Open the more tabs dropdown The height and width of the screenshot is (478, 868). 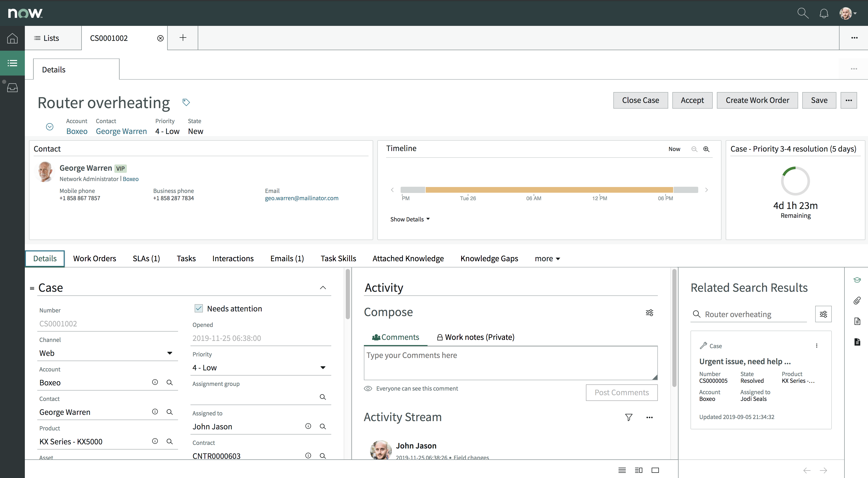pos(547,258)
